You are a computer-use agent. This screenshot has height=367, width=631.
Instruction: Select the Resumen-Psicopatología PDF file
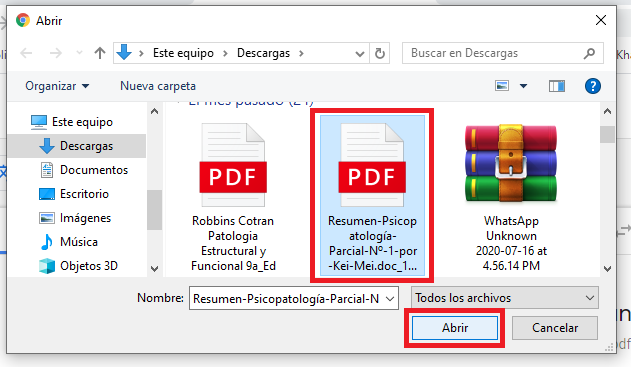[372, 196]
